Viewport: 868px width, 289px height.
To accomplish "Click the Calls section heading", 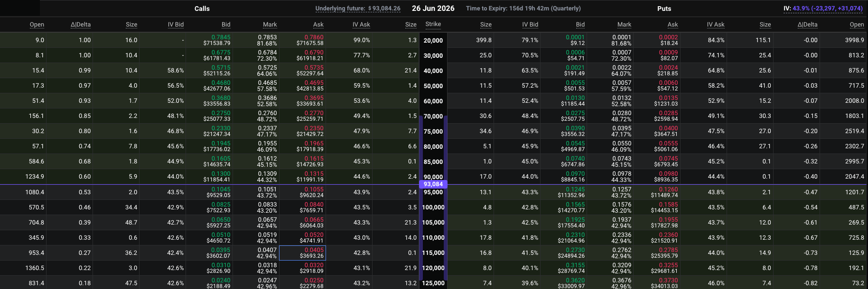I will pyautogui.click(x=202, y=9).
